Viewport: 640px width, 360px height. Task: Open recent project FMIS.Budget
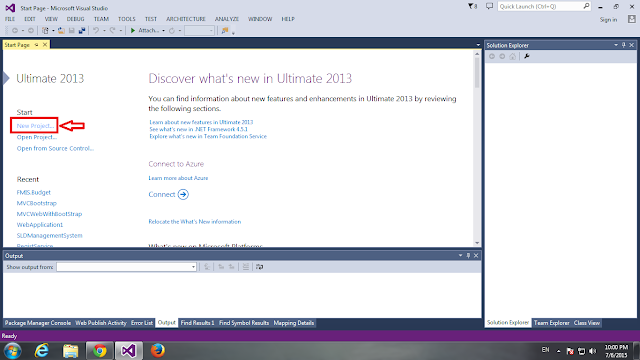point(33,192)
